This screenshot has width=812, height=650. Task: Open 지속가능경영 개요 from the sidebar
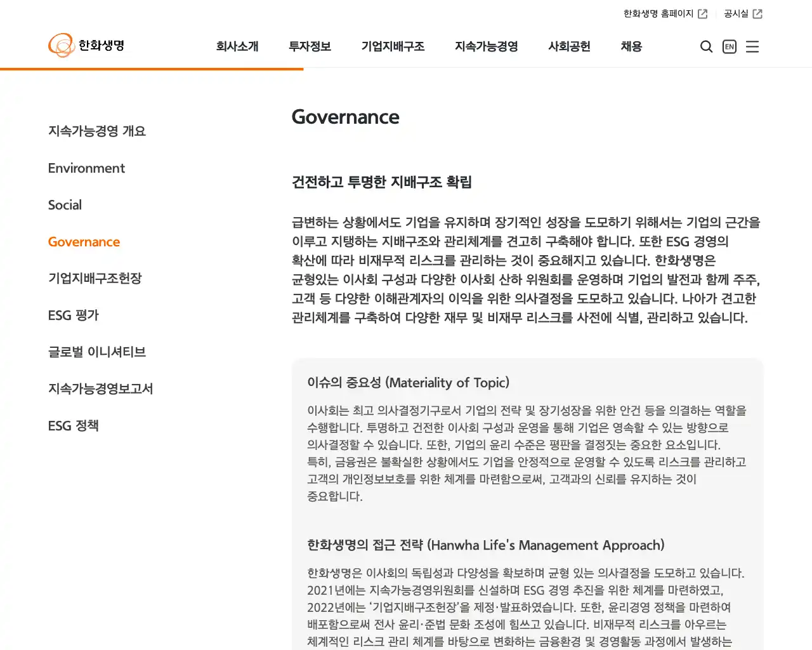pyautogui.click(x=96, y=131)
